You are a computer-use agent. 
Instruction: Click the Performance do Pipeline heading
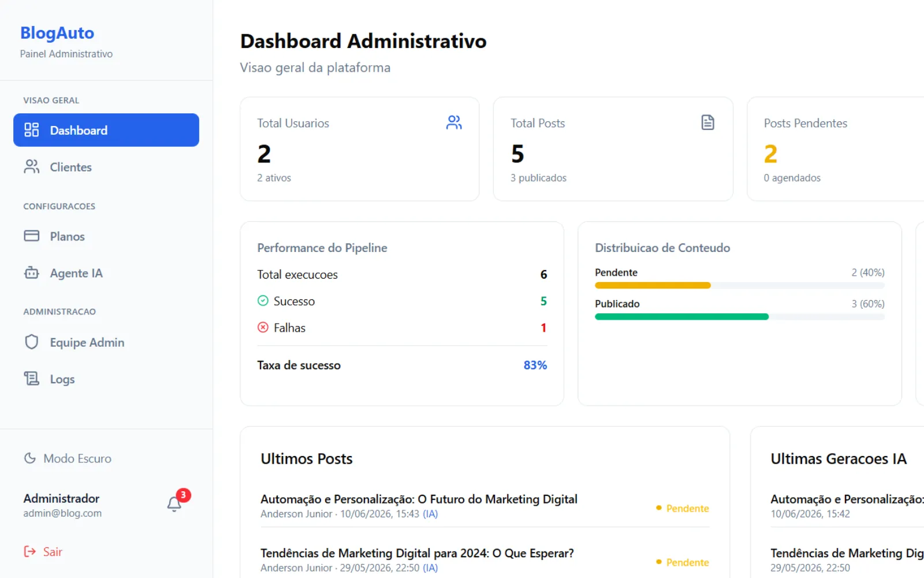[x=322, y=247]
